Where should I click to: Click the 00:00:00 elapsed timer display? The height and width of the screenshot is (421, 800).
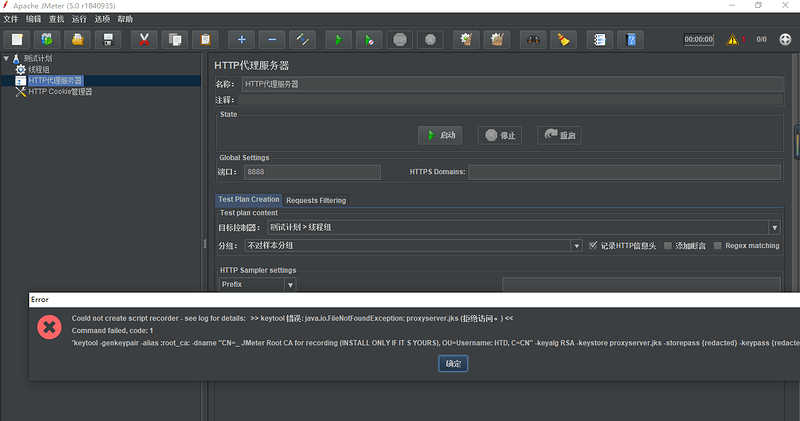698,39
